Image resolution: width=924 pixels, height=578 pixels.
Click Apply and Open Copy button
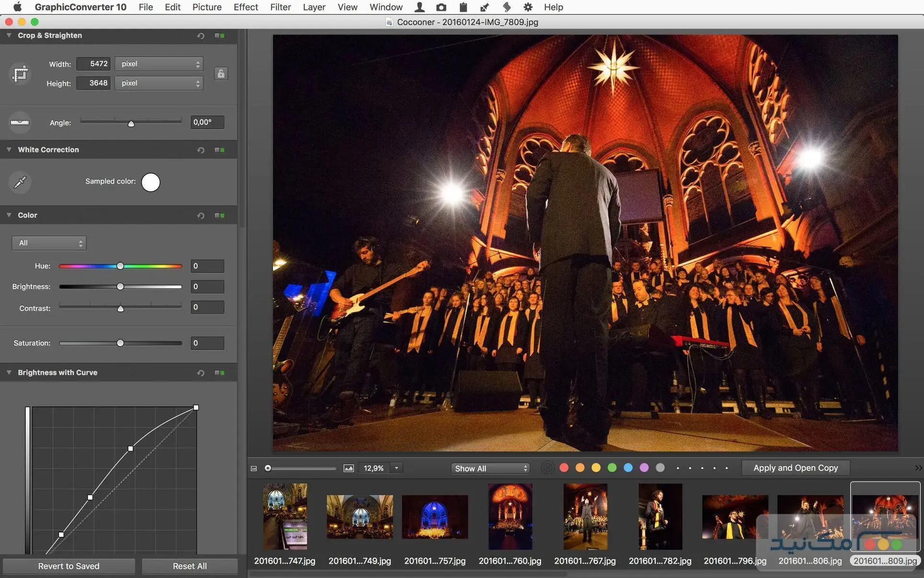point(795,468)
